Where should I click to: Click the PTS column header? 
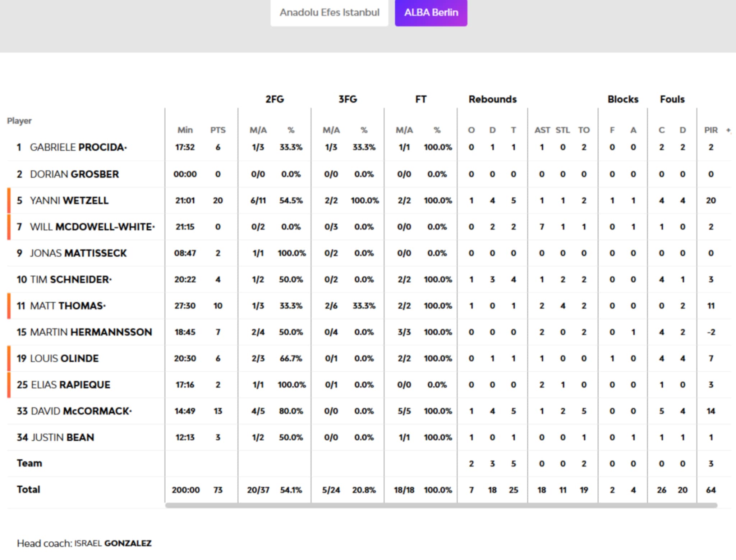(218, 130)
